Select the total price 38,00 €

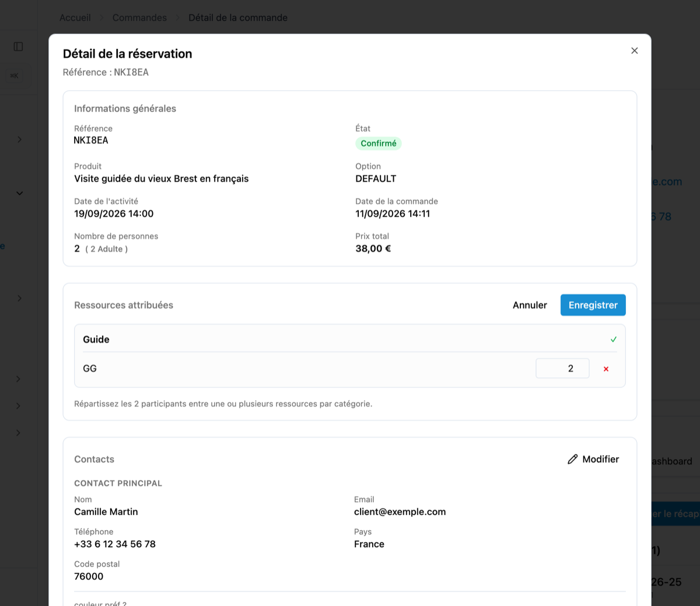coord(373,249)
